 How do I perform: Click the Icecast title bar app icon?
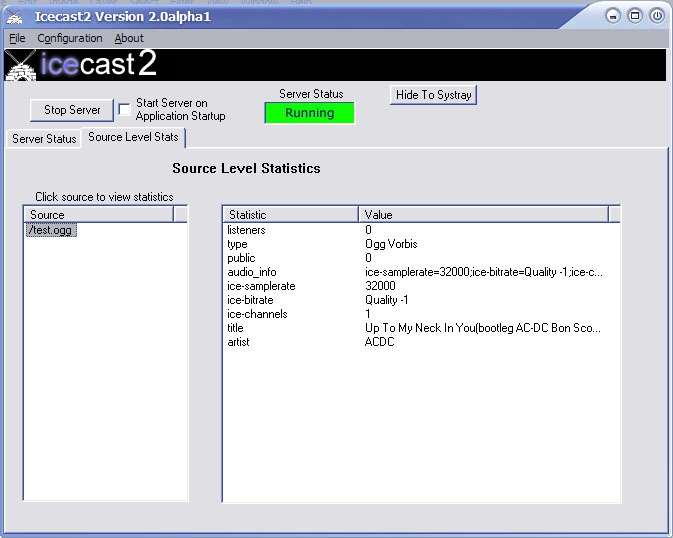coord(14,17)
